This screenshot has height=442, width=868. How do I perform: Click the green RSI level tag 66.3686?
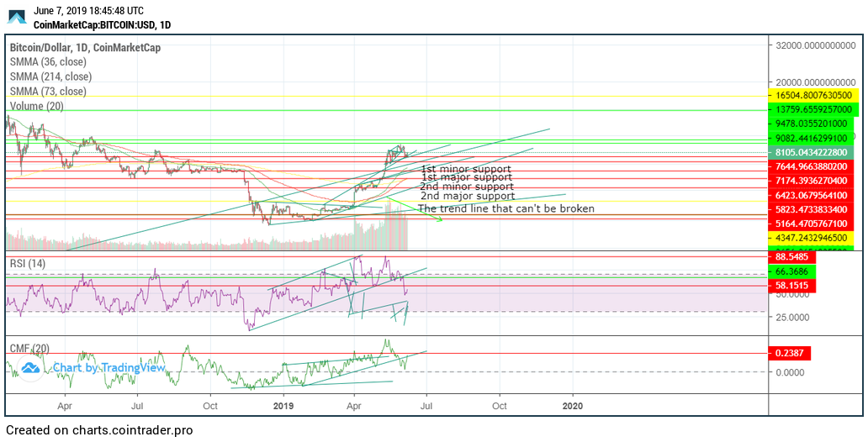792,271
